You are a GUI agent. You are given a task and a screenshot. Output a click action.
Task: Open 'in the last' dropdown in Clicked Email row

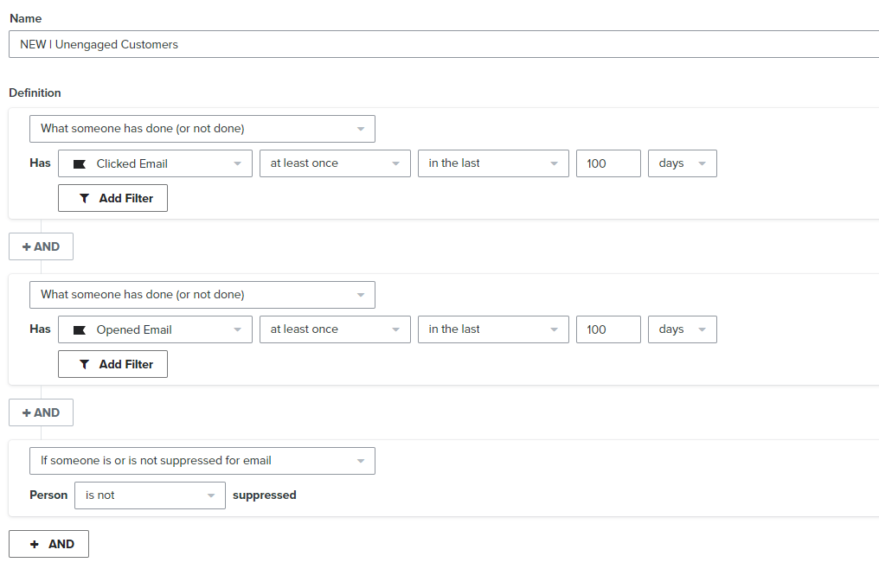point(493,163)
